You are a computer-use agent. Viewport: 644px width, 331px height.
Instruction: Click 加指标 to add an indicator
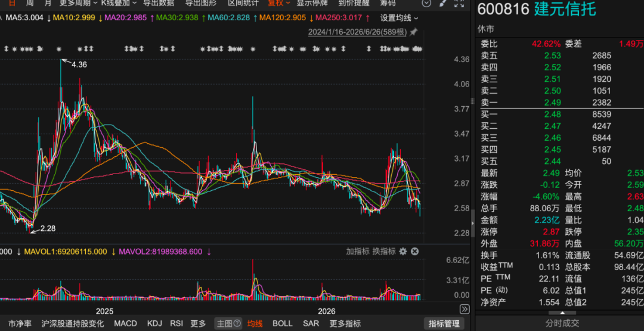(357, 251)
